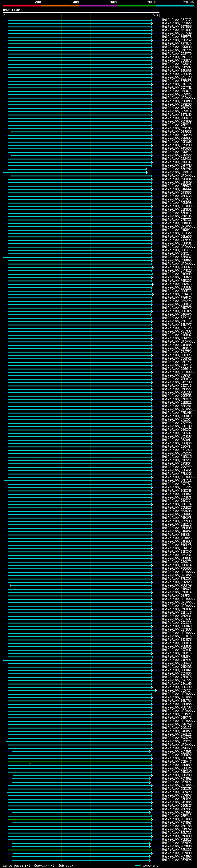Select label UniRef100_Q5B047

tap(177, 761)
